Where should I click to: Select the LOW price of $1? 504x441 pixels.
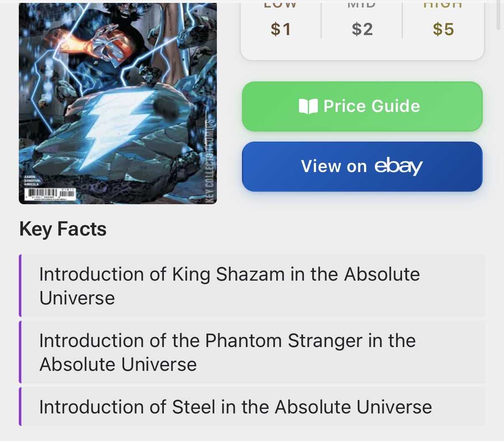click(x=280, y=29)
